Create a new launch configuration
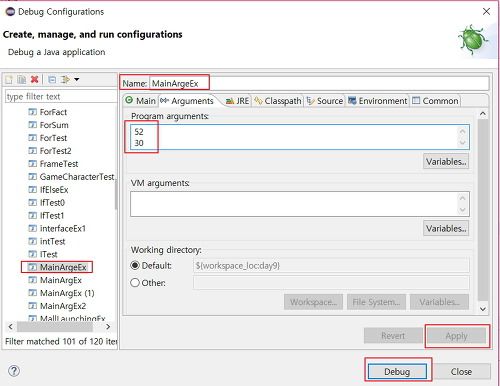 tap(9, 80)
